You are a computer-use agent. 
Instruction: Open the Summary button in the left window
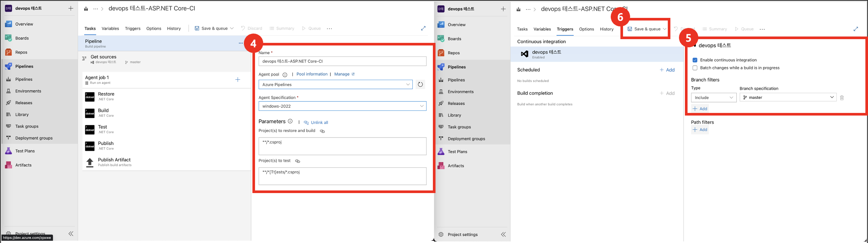[282, 28]
